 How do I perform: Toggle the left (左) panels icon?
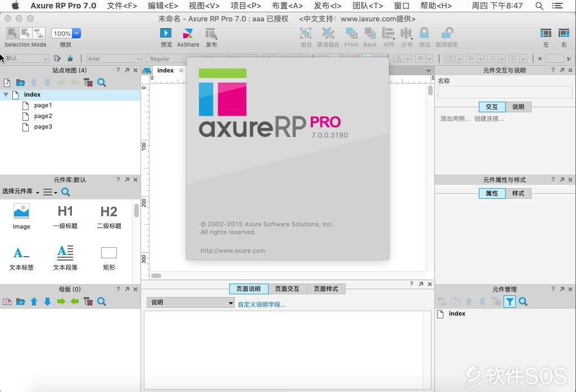546,33
